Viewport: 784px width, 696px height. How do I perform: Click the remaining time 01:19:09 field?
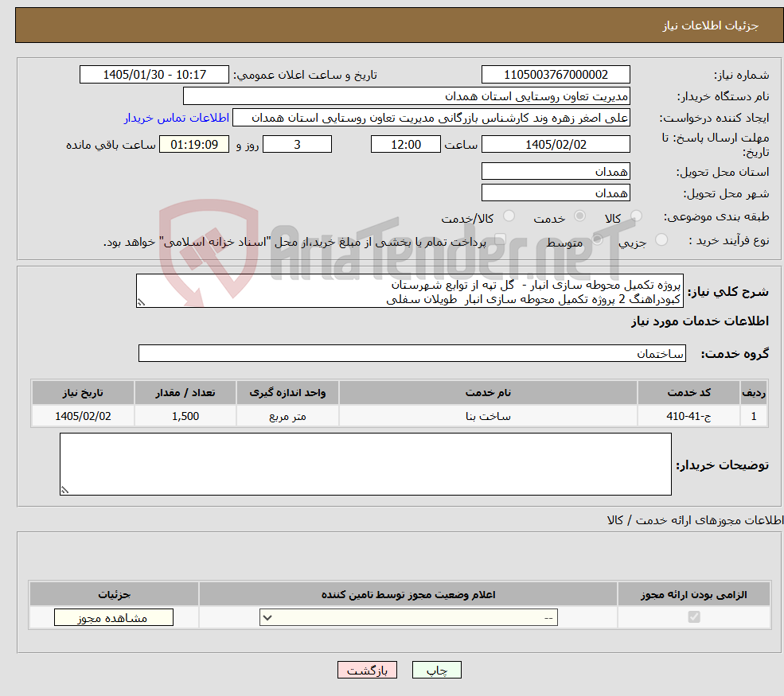click(x=194, y=145)
